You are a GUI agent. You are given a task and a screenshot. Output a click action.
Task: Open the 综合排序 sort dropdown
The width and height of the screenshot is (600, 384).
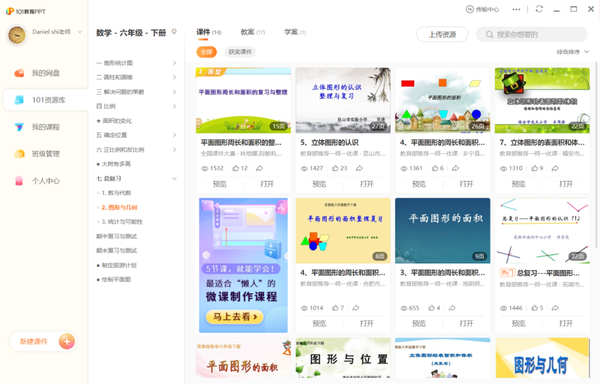[x=572, y=52]
